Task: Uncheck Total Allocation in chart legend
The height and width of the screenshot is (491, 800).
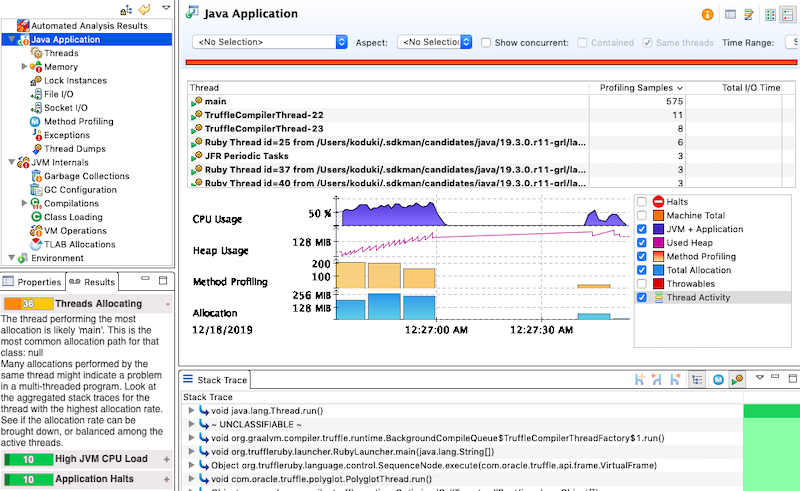Action: coord(642,270)
